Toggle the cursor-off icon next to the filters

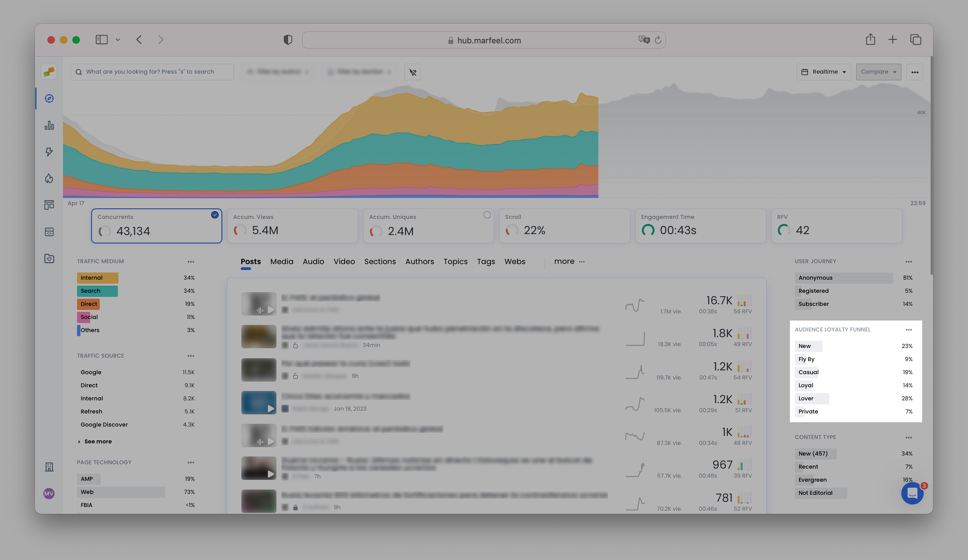point(412,72)
